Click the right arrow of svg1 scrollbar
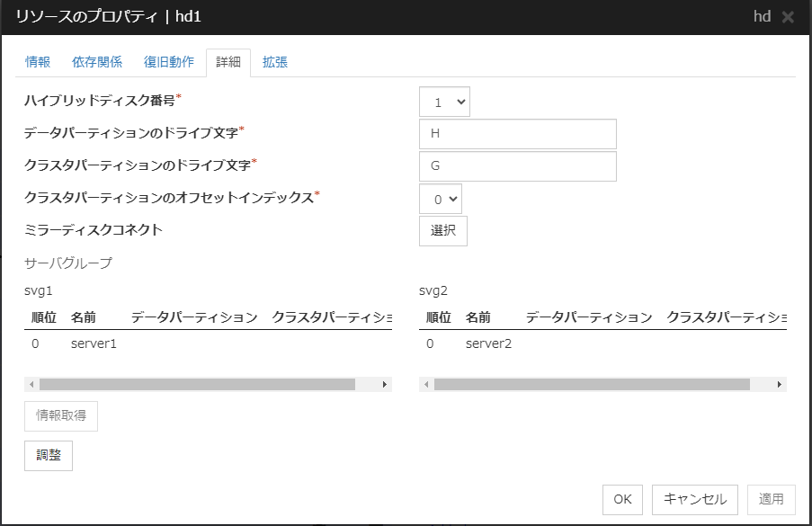 click(x=387, y=383)
